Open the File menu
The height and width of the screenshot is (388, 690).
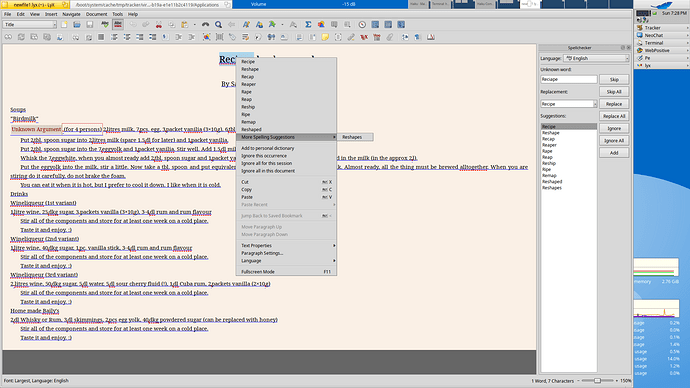click(7, 14)
